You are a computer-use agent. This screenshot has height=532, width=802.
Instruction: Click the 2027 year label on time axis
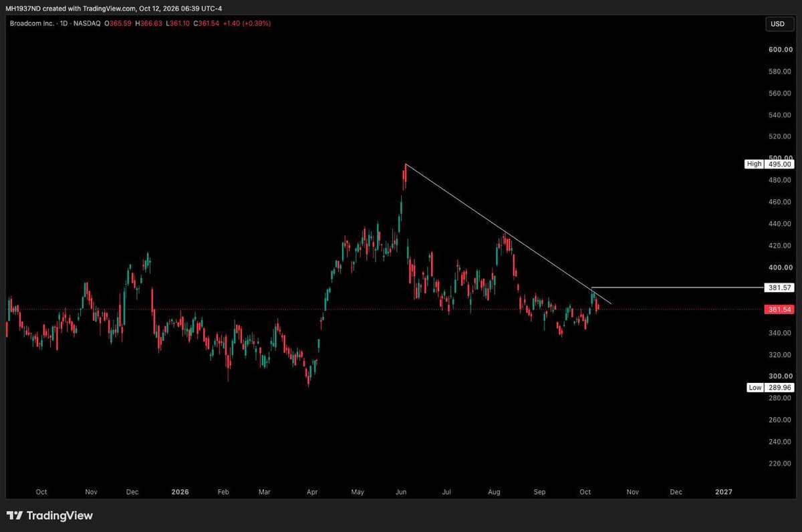[x=724, y=492]
